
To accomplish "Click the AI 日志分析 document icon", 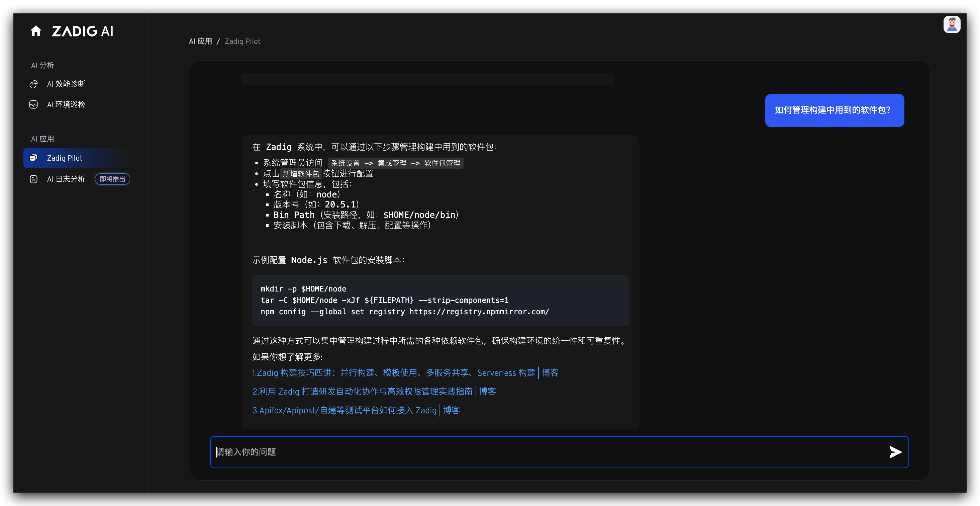I will [33, 179].
